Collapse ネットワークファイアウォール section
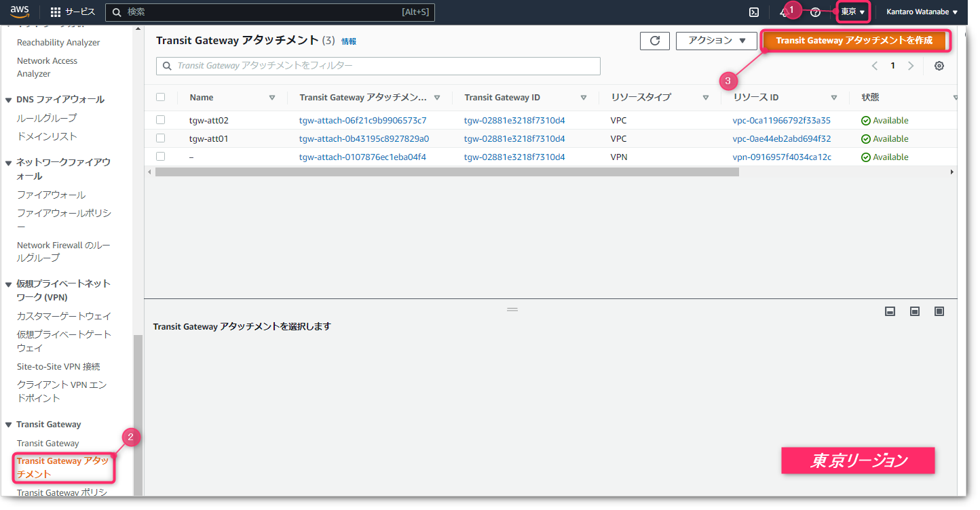The width and height of the screenshot is (980, 510). (8, 163)
